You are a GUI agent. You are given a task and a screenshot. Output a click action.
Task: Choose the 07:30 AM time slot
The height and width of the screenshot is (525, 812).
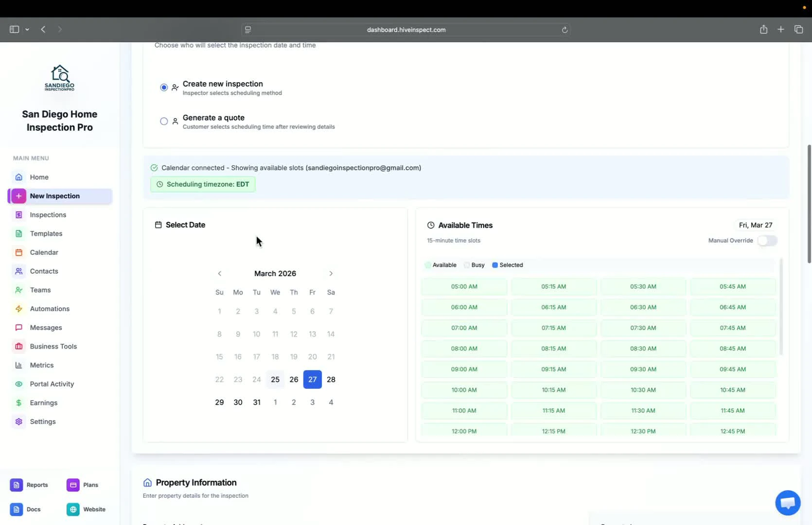[x=643, y=328]
